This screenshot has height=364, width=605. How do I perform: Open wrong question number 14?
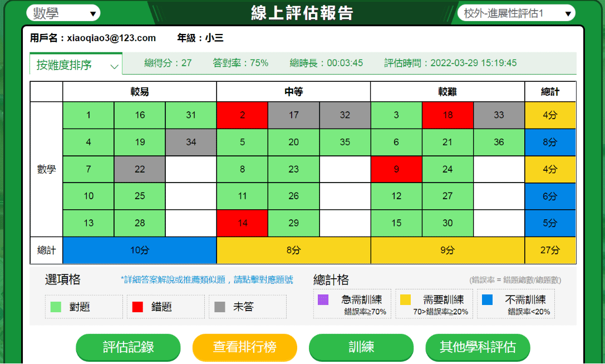242,223
